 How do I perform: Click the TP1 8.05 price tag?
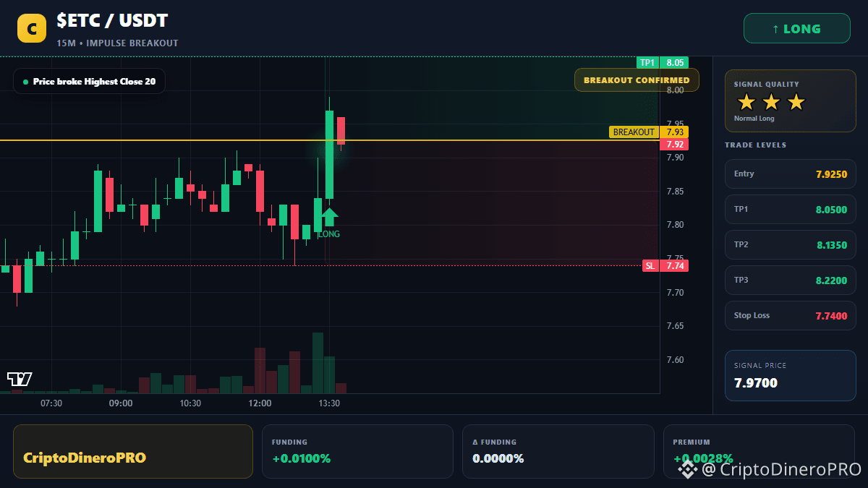click(663, 62)
